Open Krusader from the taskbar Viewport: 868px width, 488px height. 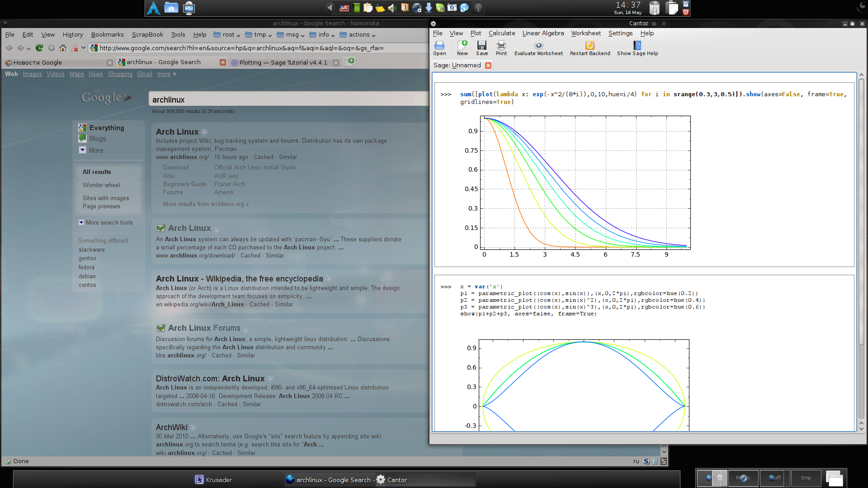point(213,480)
